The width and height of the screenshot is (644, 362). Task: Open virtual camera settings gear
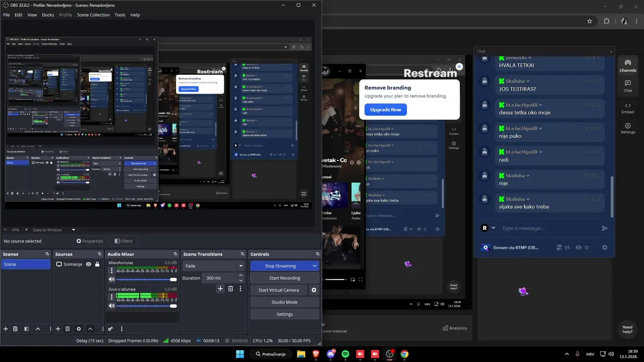[x=314, y=290]
